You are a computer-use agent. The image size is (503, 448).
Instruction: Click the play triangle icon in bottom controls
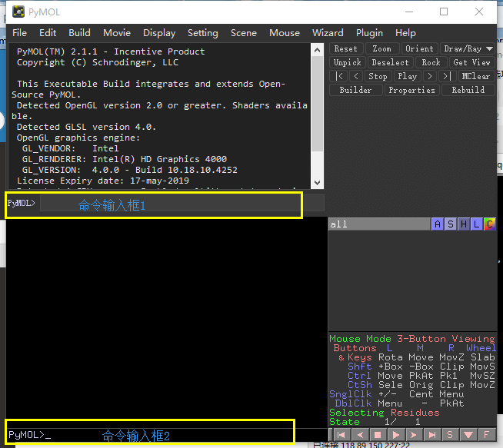(x=396, y=435)
